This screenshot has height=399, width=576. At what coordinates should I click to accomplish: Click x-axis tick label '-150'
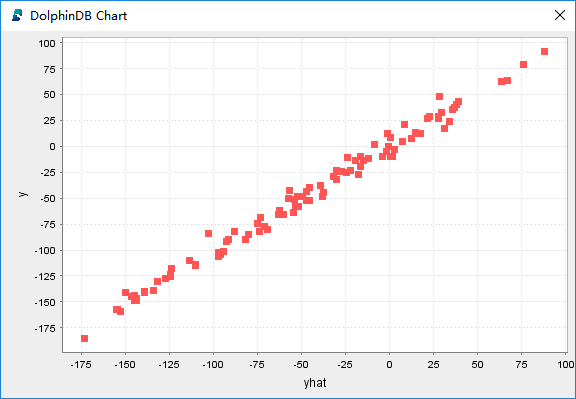tap(125, 365)
